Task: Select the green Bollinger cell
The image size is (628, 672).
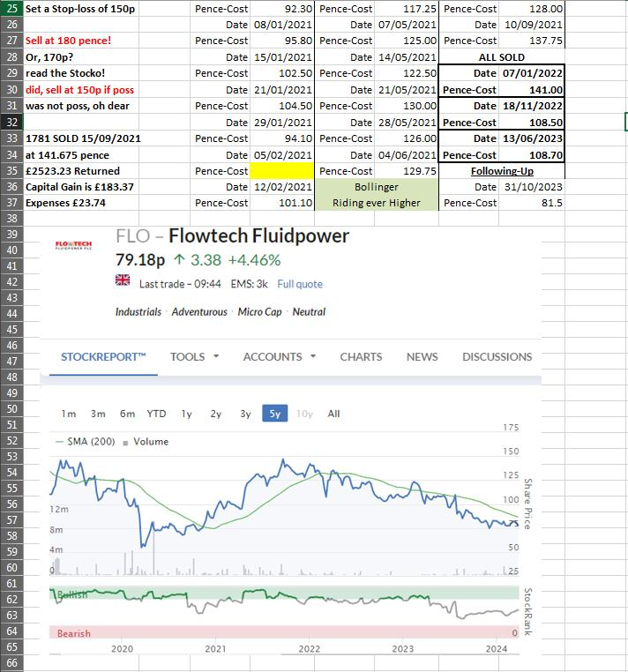Action: tap(377, 187)
